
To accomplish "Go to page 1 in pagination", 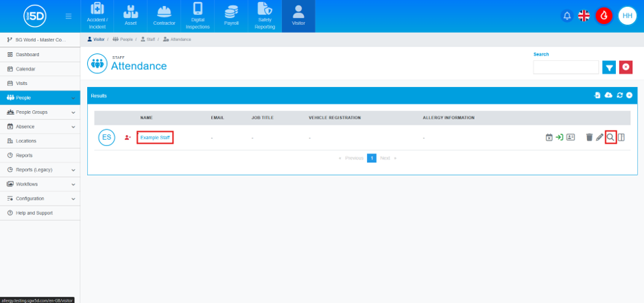I will tap(371, 158).
